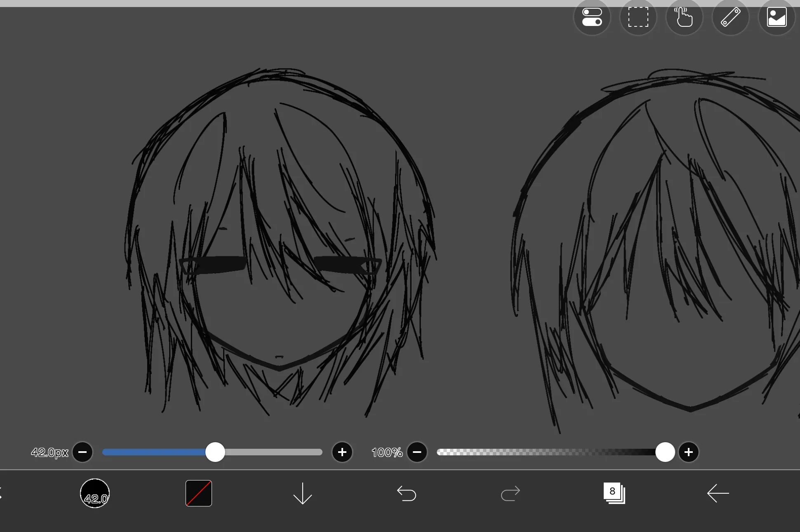This screenshot has height=532, width=800.
Task: Open the brush picker showing 42.0
Action: (x=95, y=493)
